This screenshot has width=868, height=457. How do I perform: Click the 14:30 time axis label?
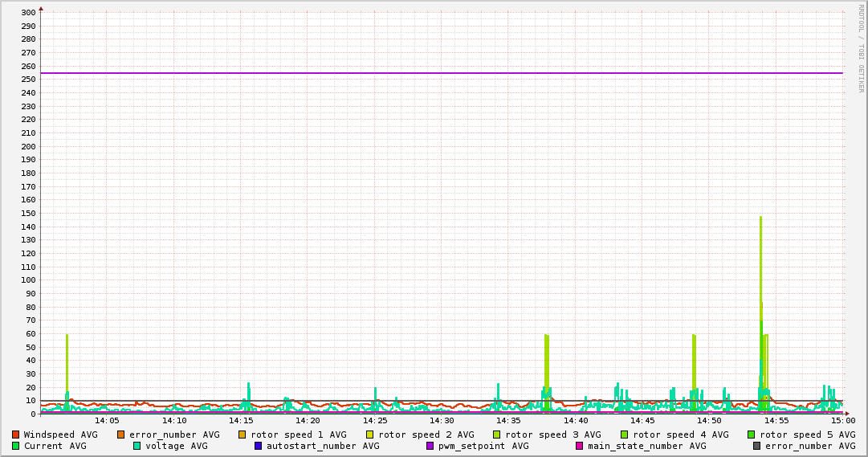point(442,420)
